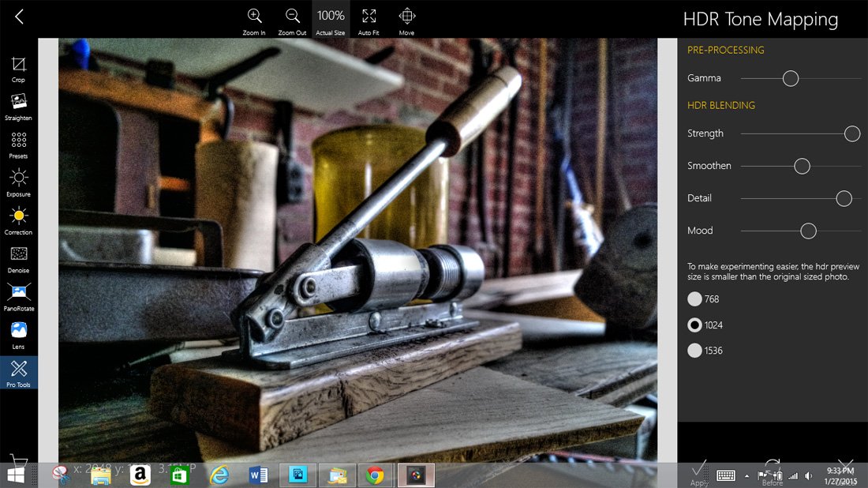The height and width of the screenshot is (488, 868).
Task: Open the Presets panel
Action: [x=18, y=145]
